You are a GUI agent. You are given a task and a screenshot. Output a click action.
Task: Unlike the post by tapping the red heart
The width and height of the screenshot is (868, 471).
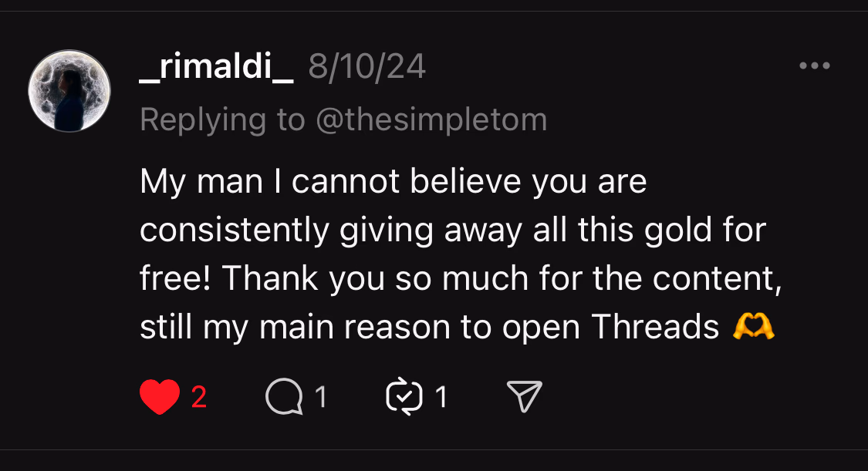pyautogui.click(x=160, y=395)
